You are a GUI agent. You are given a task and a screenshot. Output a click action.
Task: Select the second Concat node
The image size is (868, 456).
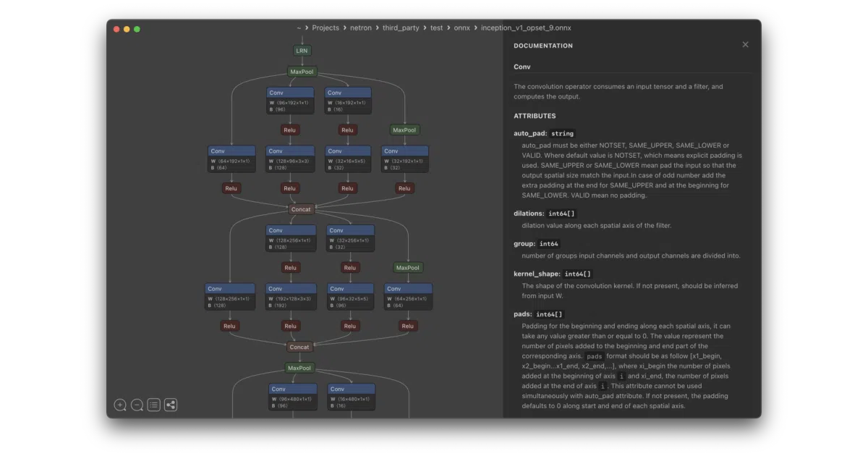pyautogui.click(x=299, y=347)
